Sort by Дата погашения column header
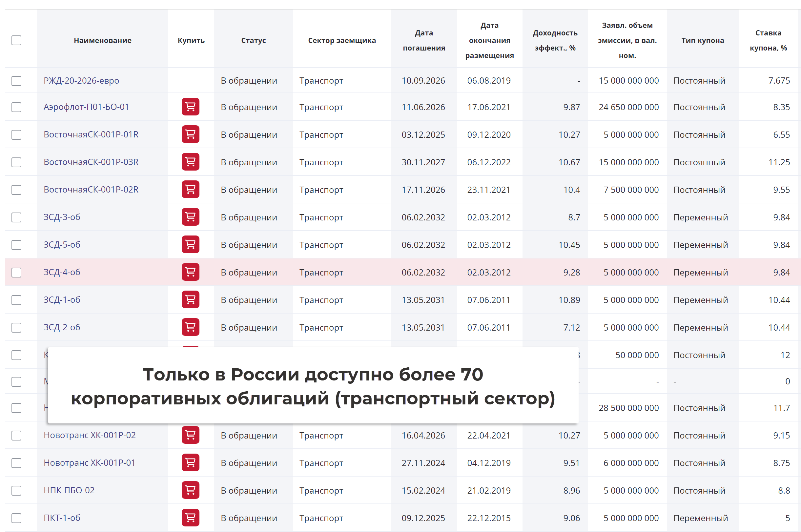Image resolution: width=801 pixels, height=532 pixels. pyautogui.click(x=424, y=40)
